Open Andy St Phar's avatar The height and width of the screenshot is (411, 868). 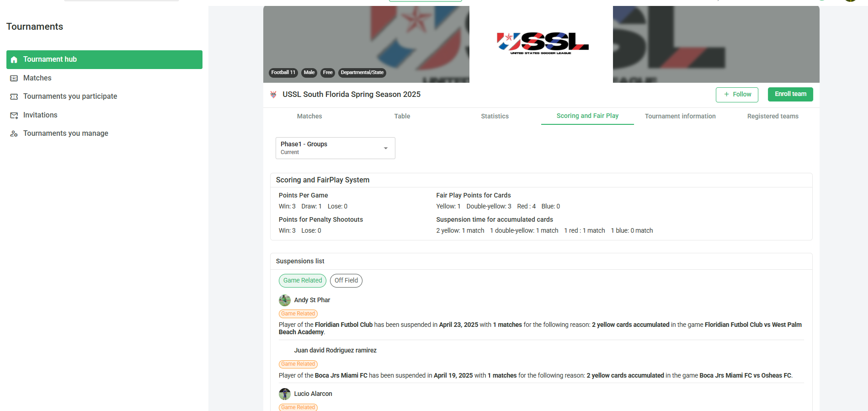coord(285,300)
